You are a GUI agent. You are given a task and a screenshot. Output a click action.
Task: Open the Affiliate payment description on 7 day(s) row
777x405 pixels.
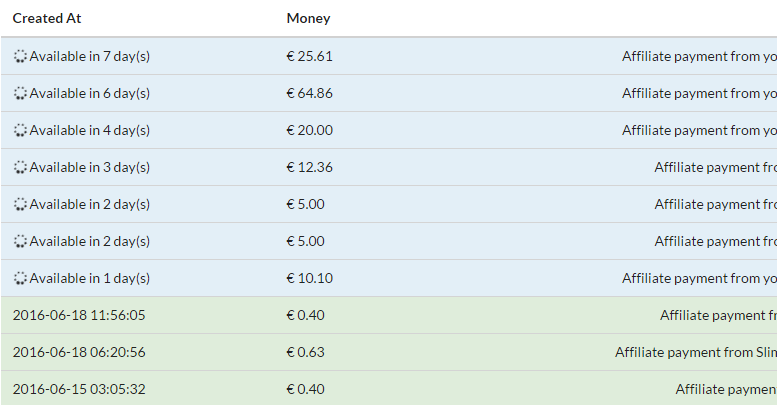pyautogui.click(x=699, y=57)
